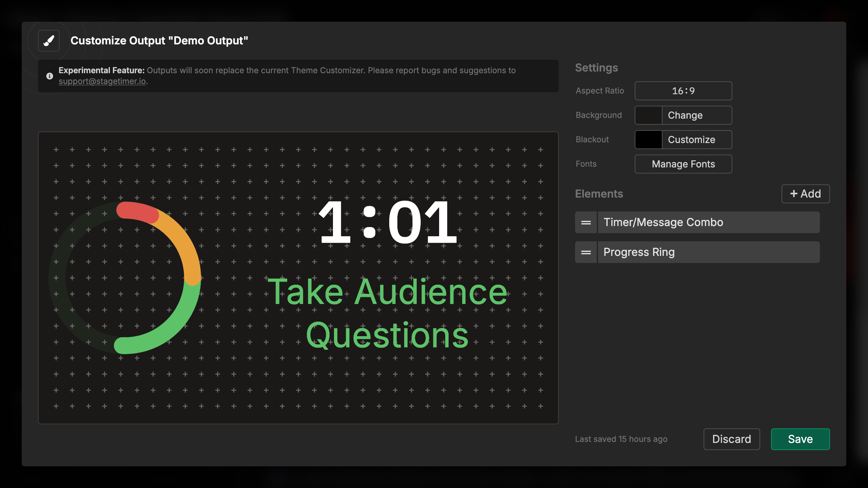
Task: Click Customize next to Blackout
Action: 691,139
